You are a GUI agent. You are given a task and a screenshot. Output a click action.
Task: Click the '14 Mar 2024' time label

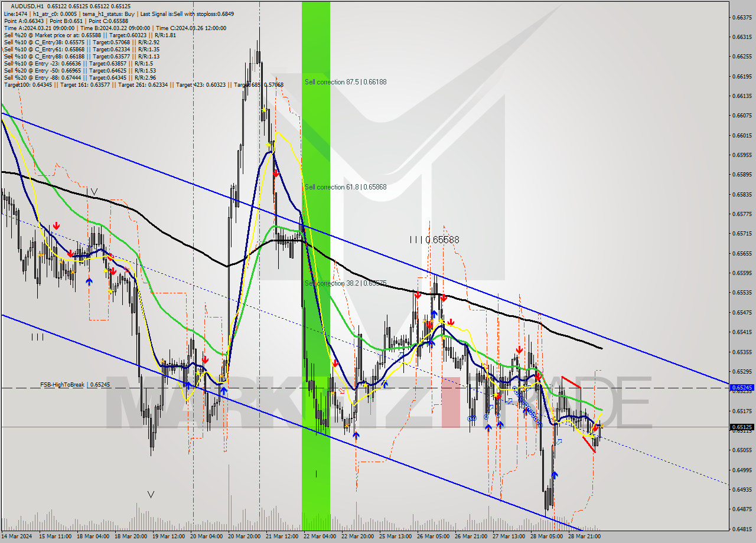point(16,536)
